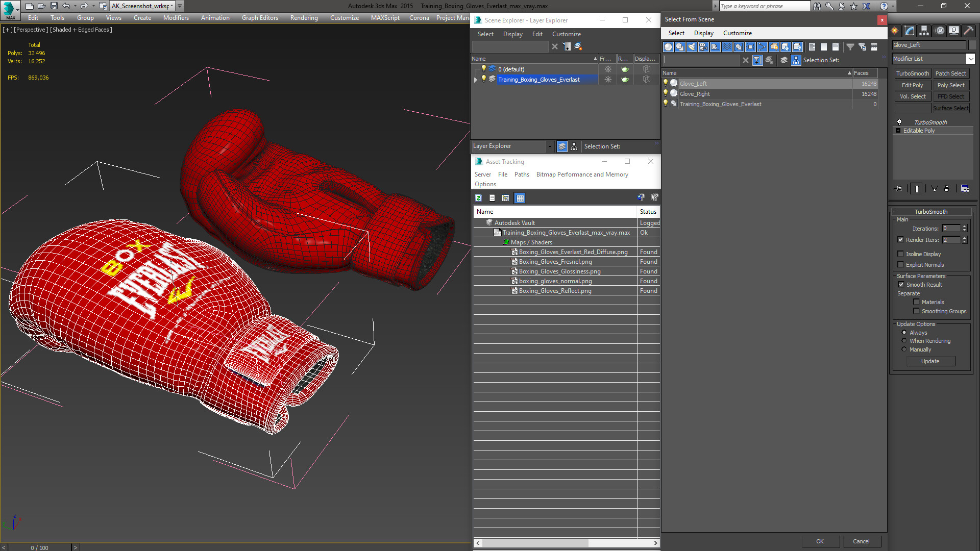Image resolution: width=980 pixels, height=551 pixels.
Task: Increase Iterations spinner value
Action: tap(964, 227)
